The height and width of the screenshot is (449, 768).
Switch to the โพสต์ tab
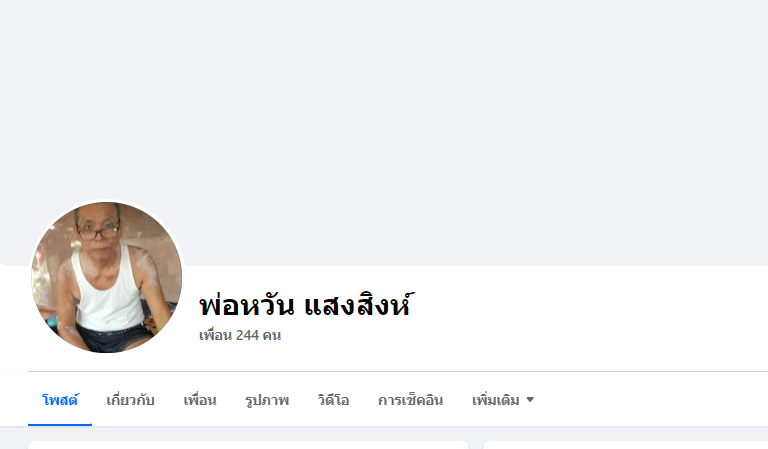click(60, 400)
